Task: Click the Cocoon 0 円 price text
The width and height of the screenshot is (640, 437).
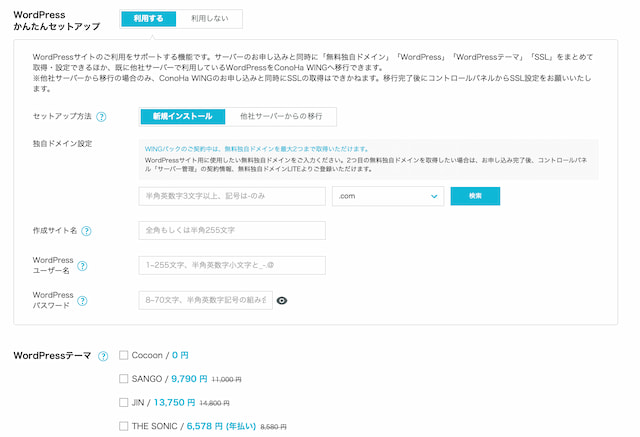Action: pyautogui.click(x=180, y=355)
